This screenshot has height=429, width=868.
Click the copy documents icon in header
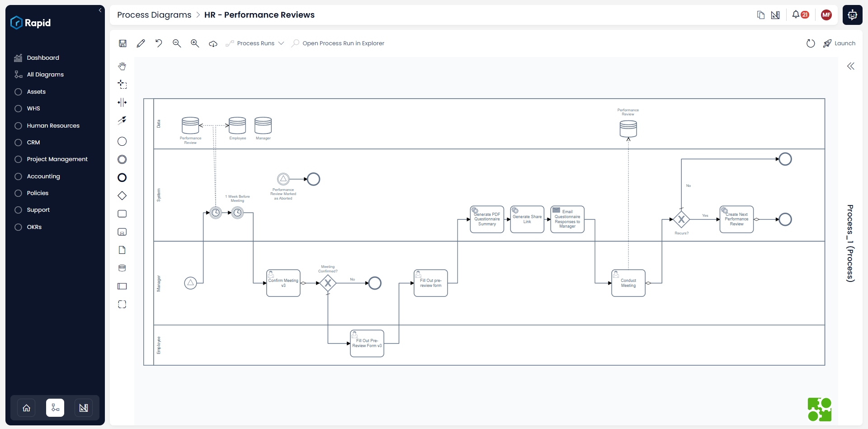coord(761,15)
